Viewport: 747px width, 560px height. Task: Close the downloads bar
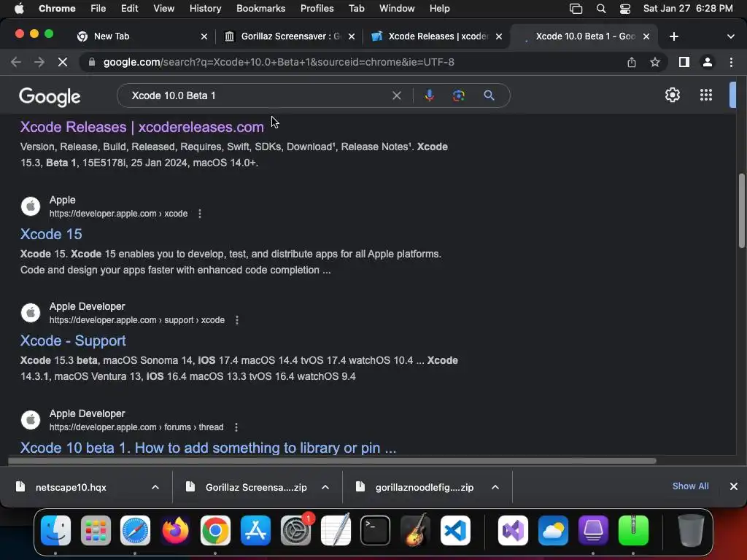(734, 486)
